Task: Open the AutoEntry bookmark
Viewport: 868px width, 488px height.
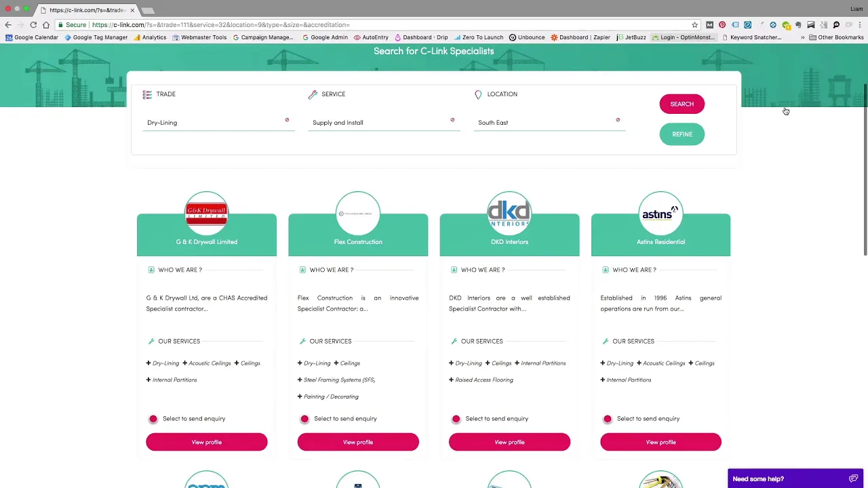Action: click(x=371, y=37)
